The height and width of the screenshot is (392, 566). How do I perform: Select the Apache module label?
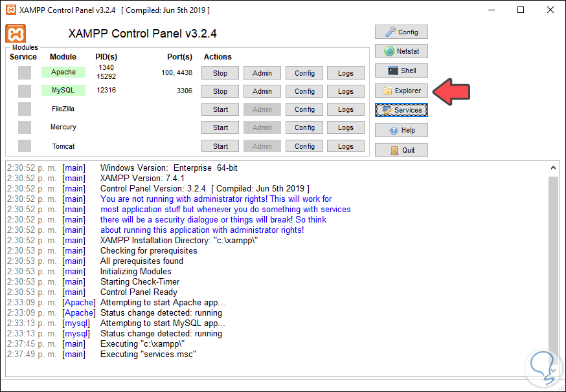click(63, 72)
